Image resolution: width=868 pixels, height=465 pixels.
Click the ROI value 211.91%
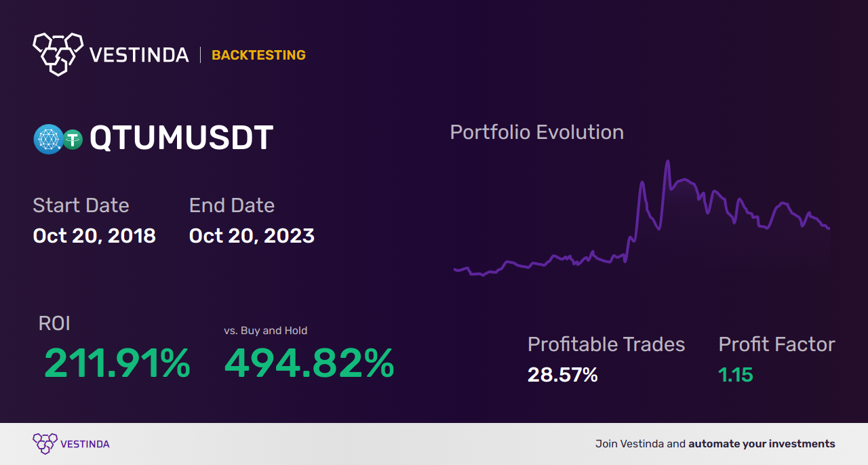tap(117, 363)
